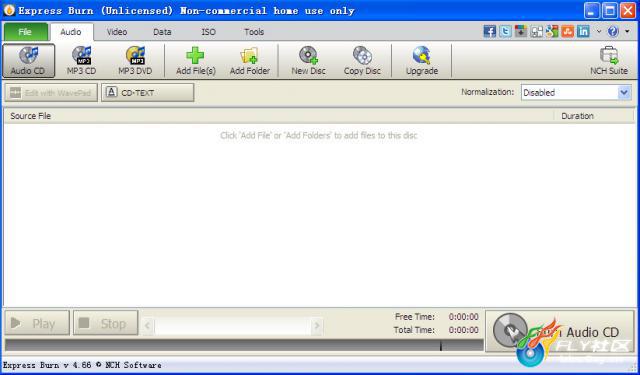Select the Audio CD disc type
Screen dimensions: 640x375
tap(29, 60)
